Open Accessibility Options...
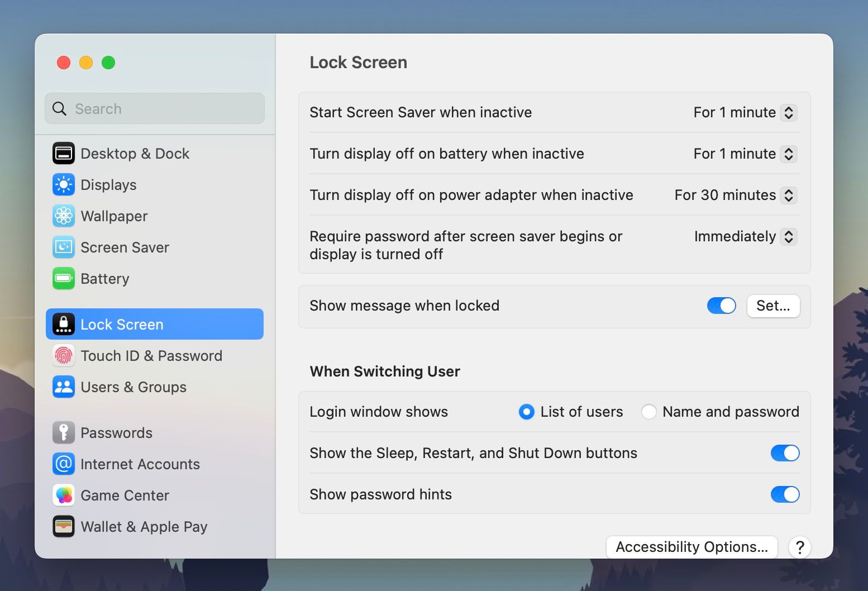The width and height of the screenshot is (868, 591). pos(691,547)
